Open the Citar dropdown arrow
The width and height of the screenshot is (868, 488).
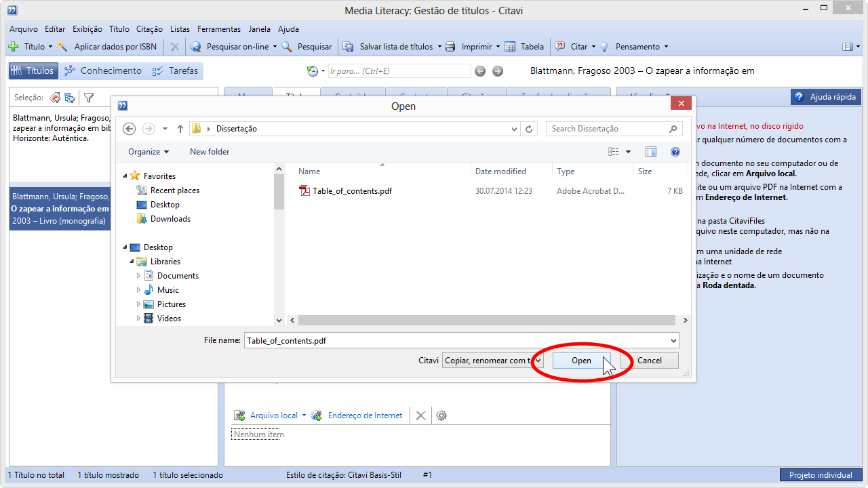pyautogui.click(x=593, y=47)
